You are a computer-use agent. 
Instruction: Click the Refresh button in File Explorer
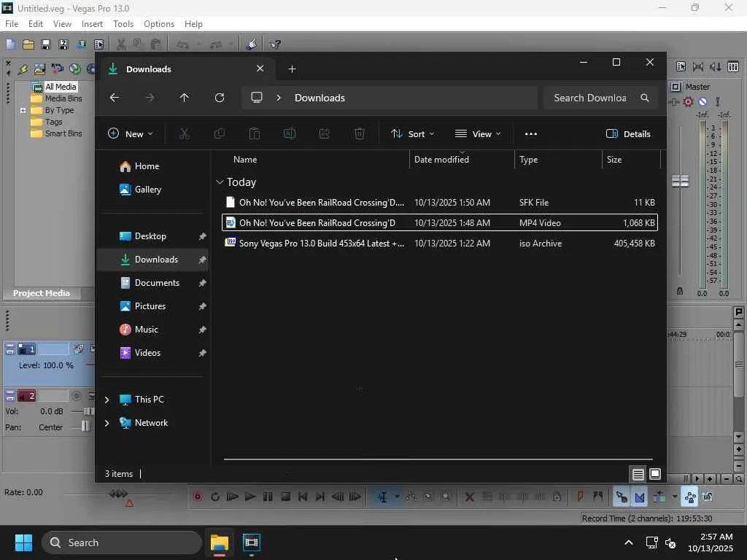(219, 98)
